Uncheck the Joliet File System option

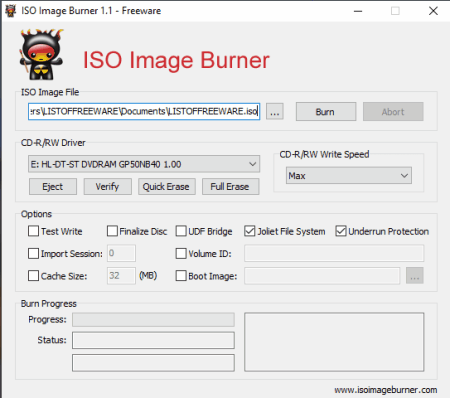click(250, 231)
